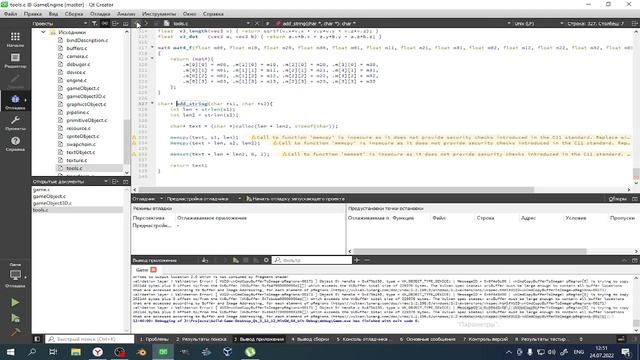Viewport: 640px width, 360px height.
Task: Collapse the Исходники folder
Action: [43, 32]
